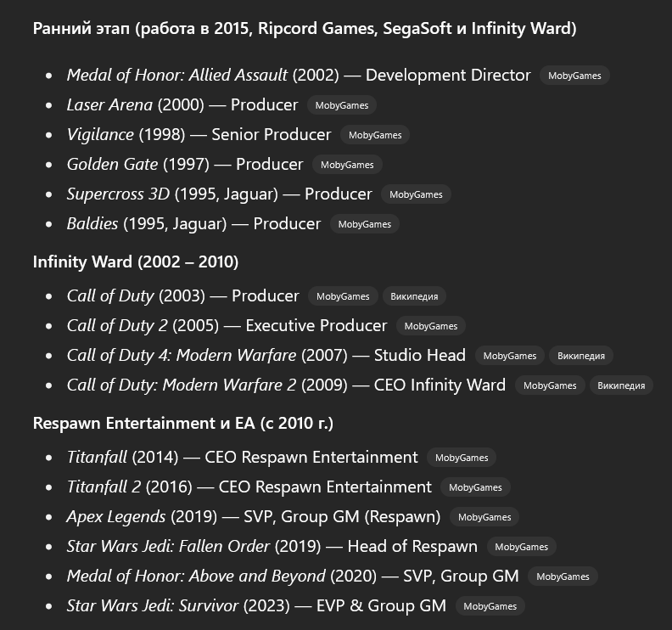Click MobyGames source for Above and Beyond
This screenshot has height=630, width=672.
[563, 577]
